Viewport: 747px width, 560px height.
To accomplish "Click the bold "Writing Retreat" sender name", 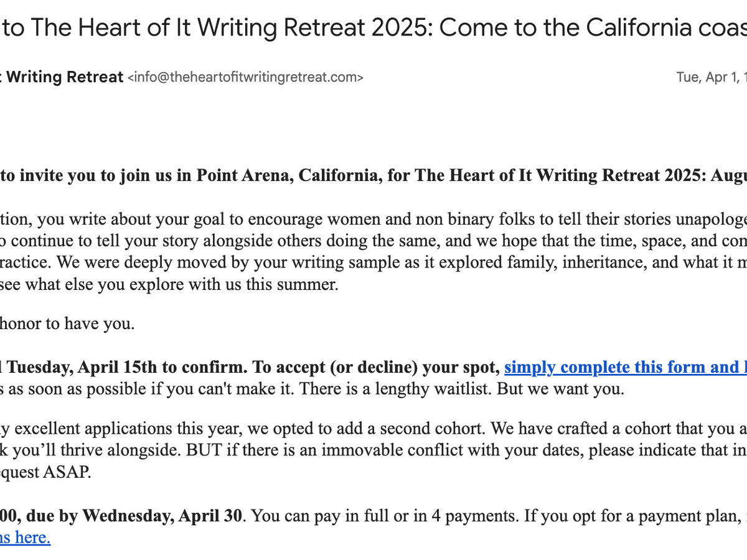I will pyautogui.click(x=65, y=77).
